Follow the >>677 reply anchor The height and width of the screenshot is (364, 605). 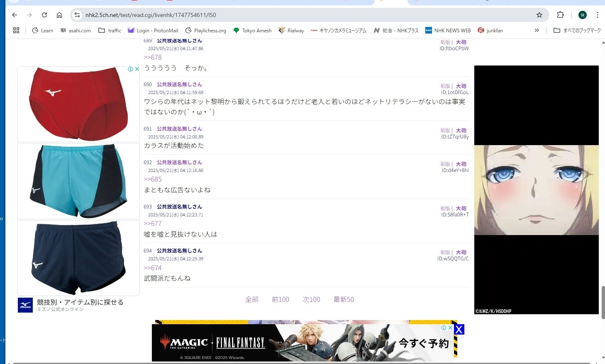point(153,224)
